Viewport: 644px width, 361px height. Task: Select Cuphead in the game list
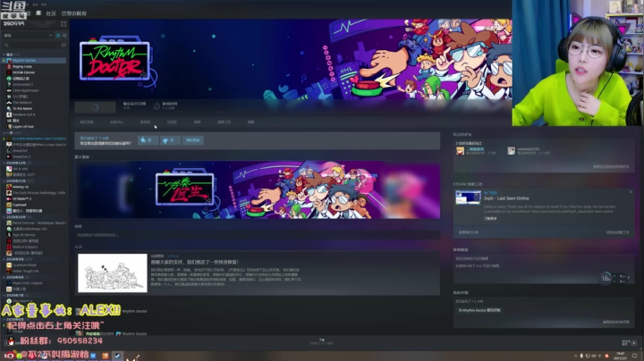coord(20,205)
